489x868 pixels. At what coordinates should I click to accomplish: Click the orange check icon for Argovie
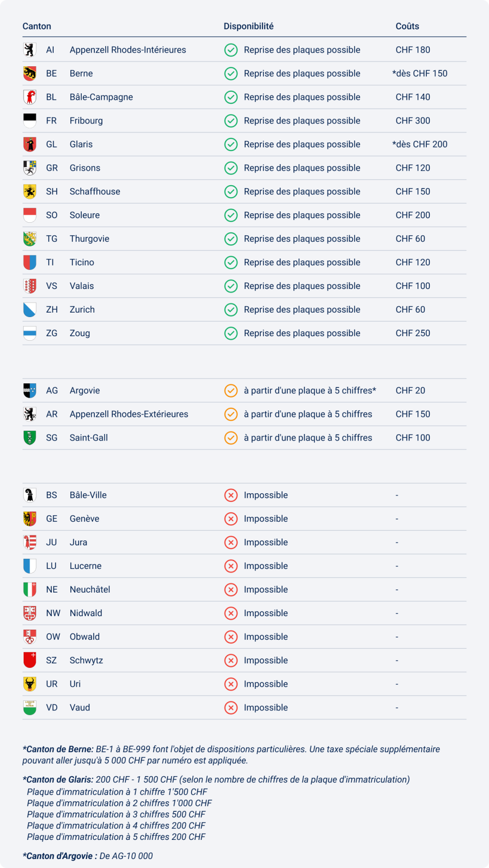[231, 390]
